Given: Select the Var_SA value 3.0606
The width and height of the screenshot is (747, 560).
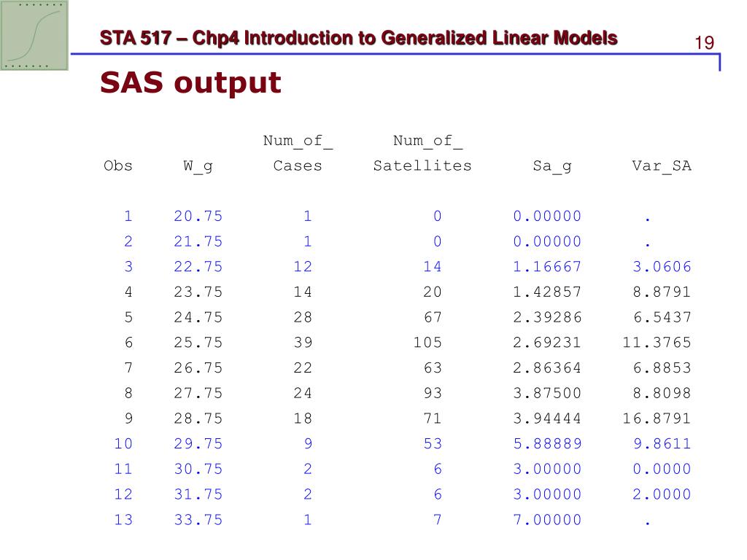Looking at the screenshot, I should pyautogui.click(x=662, y=267).
